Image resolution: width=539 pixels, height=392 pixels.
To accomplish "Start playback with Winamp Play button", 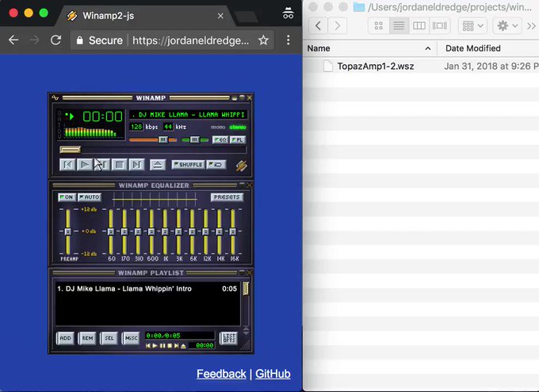I will point(85,165).
